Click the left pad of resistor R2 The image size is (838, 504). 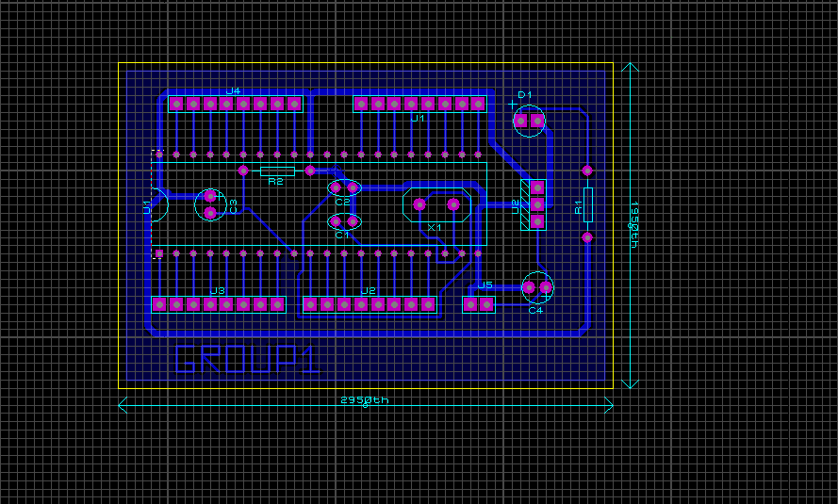pos(243,171)
